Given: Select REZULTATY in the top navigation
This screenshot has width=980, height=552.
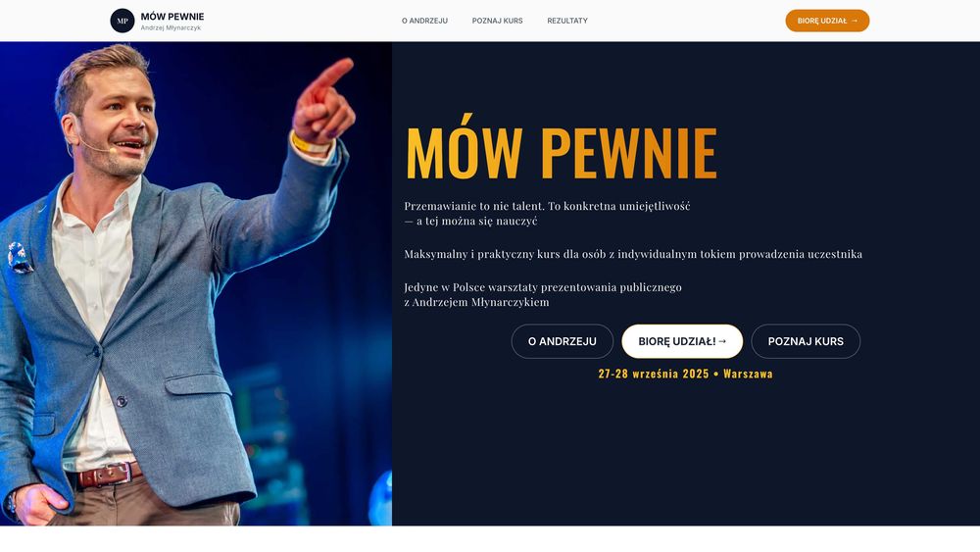Looking at the screenshot, I should [x=567, y=21].
